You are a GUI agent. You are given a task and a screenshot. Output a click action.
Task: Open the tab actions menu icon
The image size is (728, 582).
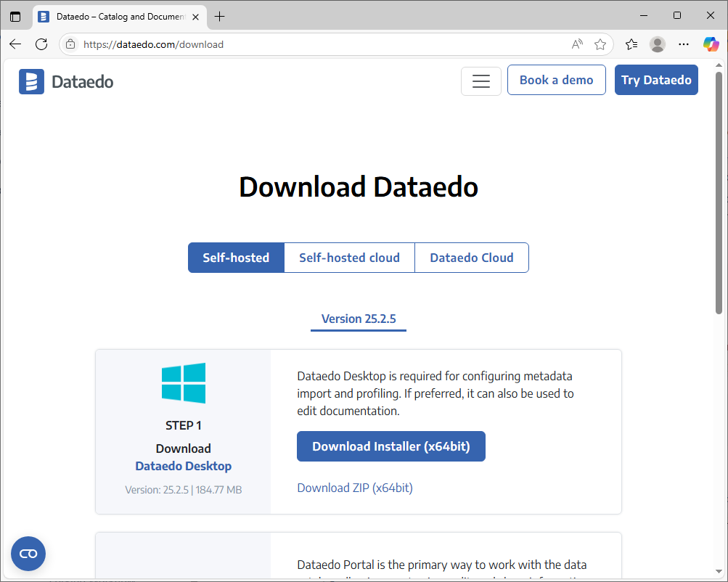pyautogui.click(x=15, y=17)
